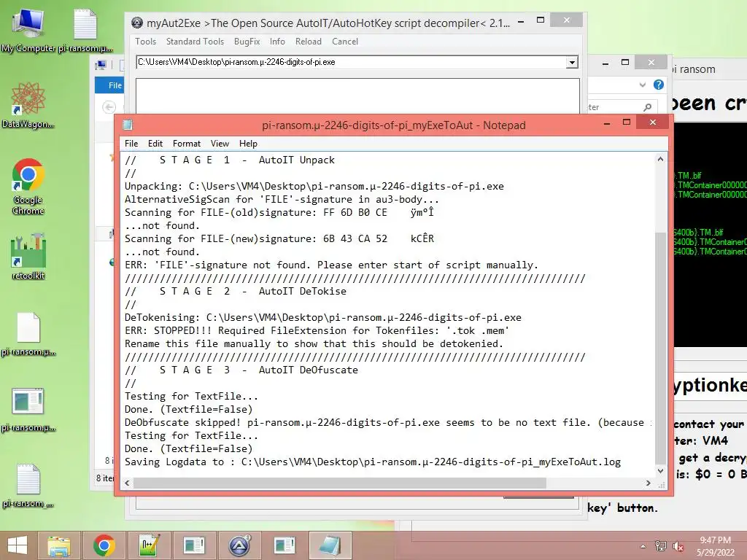Switch to Chrome on the taskbar
Viewport: 747px width, 560px height.
coord(104,545)
